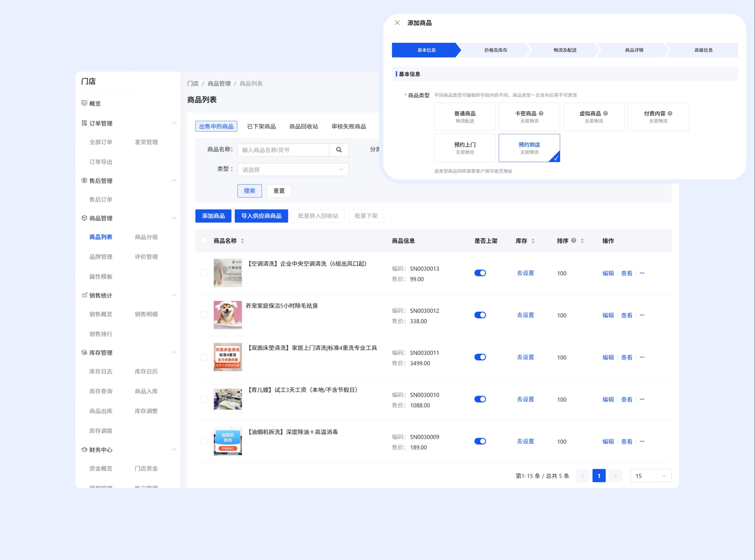Check the select-all header checkbox
The image size is (755, 560).
[204, 241]
